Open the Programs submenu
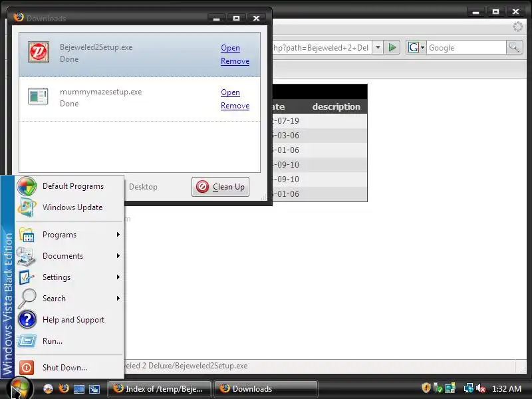The height and width of the screenshot is (399, 532). pyautogui.click(x=69, y=235)
